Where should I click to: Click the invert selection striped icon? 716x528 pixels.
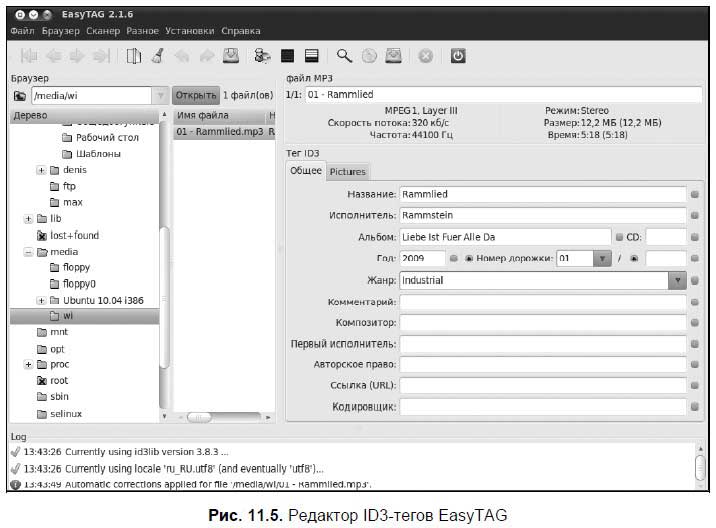pyautogui.click(x=311, y=56)
